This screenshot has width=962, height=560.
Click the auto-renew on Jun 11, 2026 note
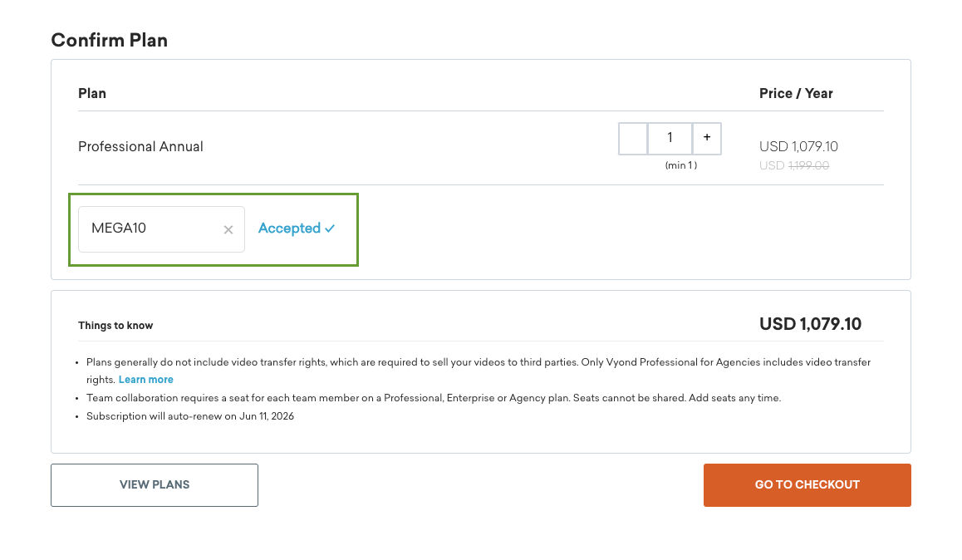click(190, 416)
